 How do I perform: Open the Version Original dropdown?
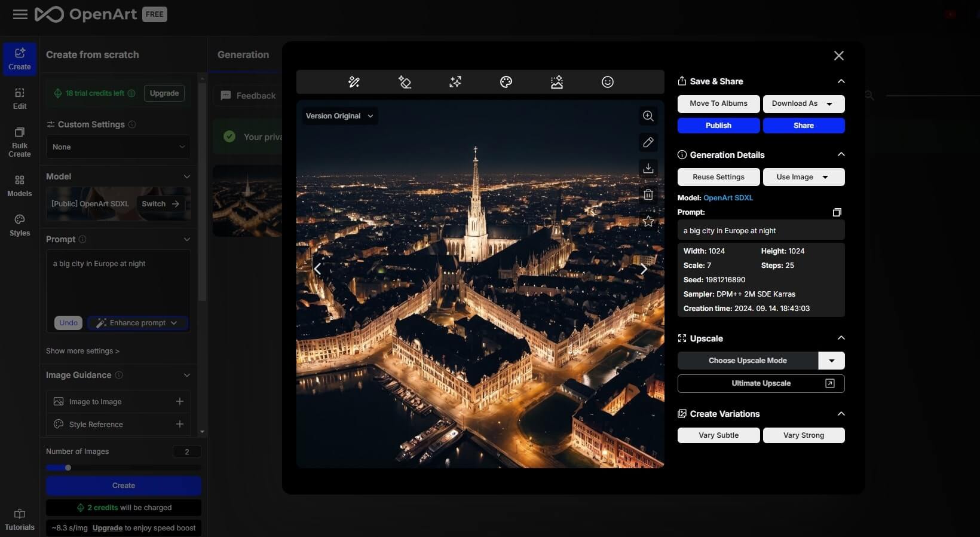[x=339, y=116]
